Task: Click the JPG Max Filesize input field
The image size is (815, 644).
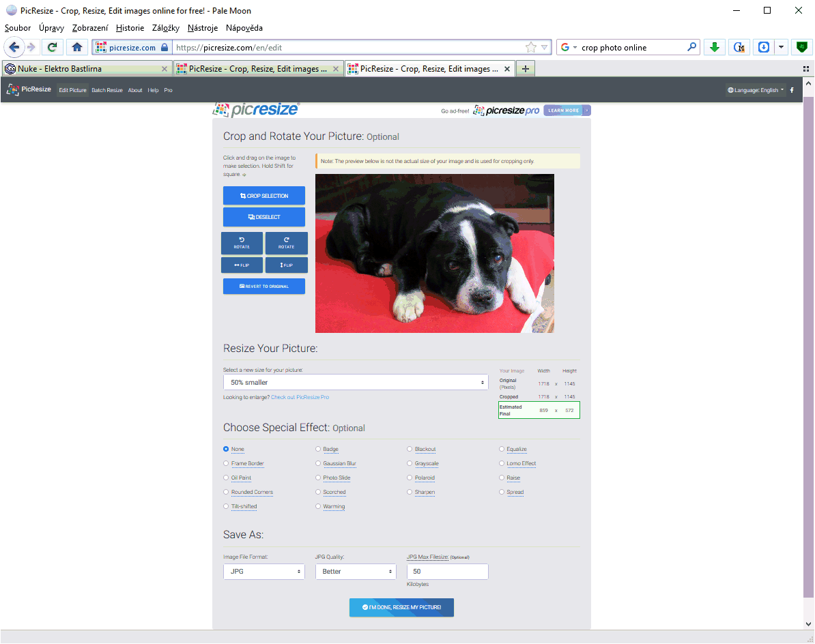Action: (x=447, y=572)
